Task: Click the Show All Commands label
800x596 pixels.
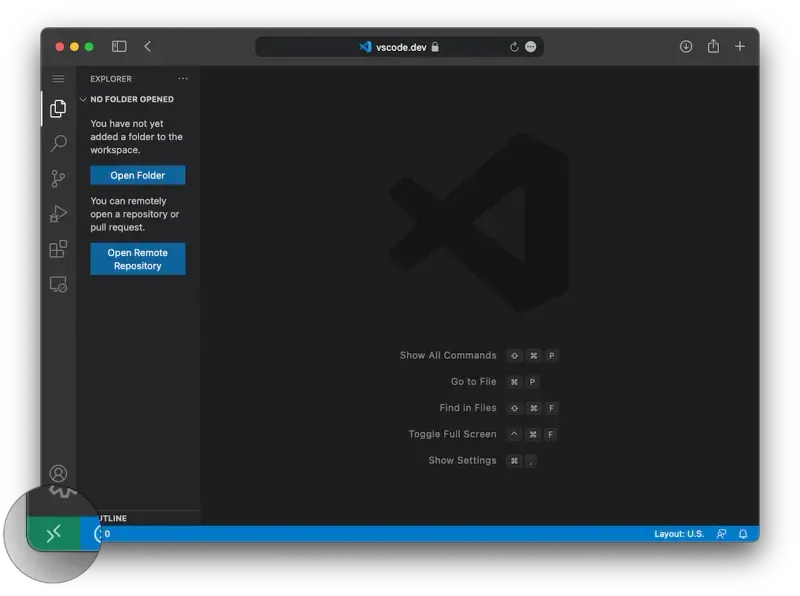Action: pyautogui.click(x=448, y=355)
